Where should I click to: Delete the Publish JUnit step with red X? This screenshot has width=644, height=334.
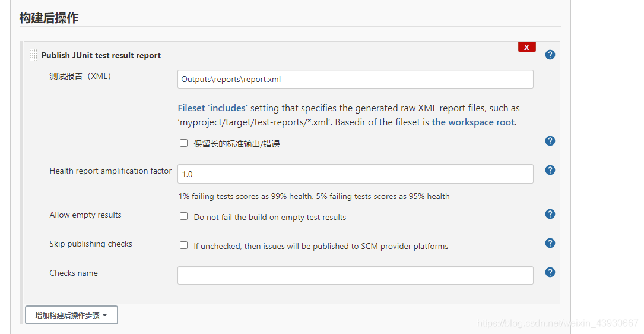(526, 47)
